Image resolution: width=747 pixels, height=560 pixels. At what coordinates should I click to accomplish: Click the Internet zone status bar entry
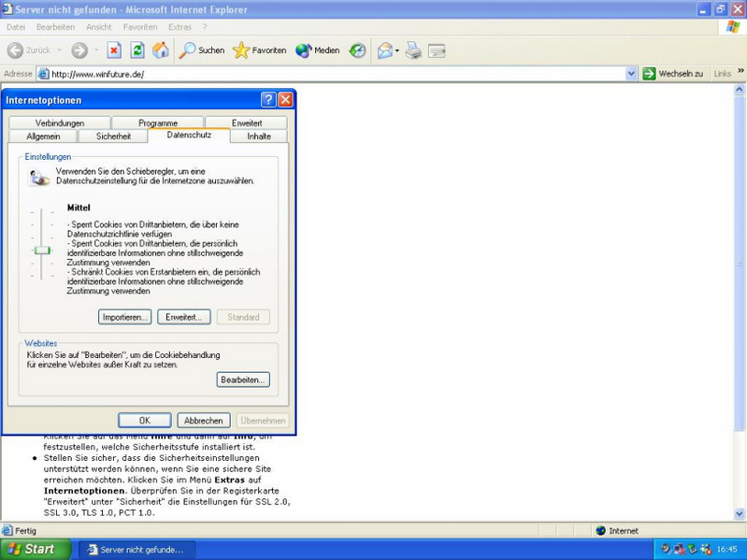pyautogui.click(x=617, y=530)
